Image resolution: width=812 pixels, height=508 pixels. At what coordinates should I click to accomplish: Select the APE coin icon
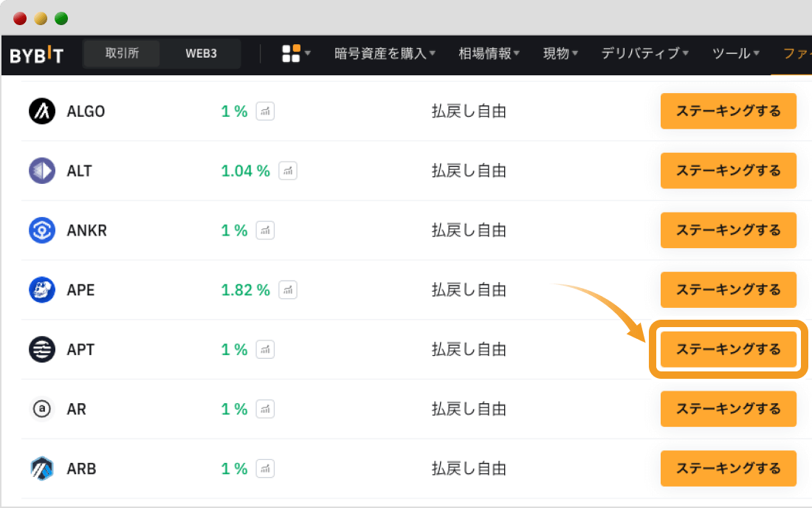(42, 290)
